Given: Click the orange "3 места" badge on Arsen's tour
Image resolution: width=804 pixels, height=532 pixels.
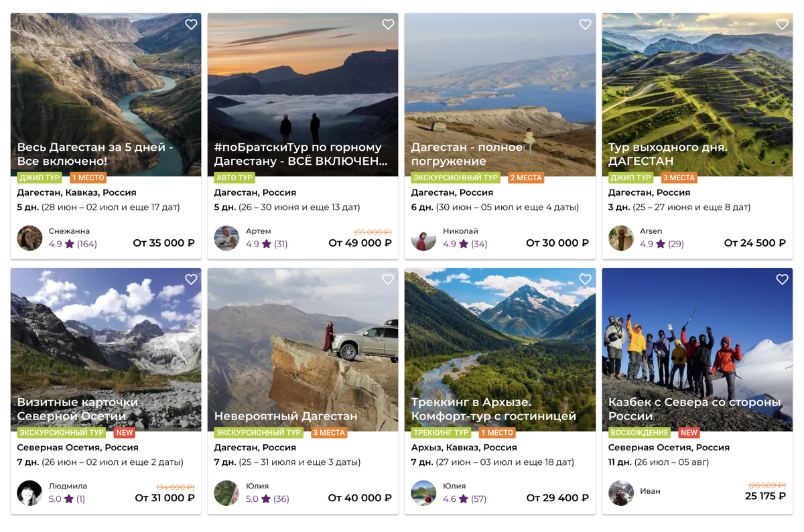Looking at the screenshot, I should pos(679,178).
